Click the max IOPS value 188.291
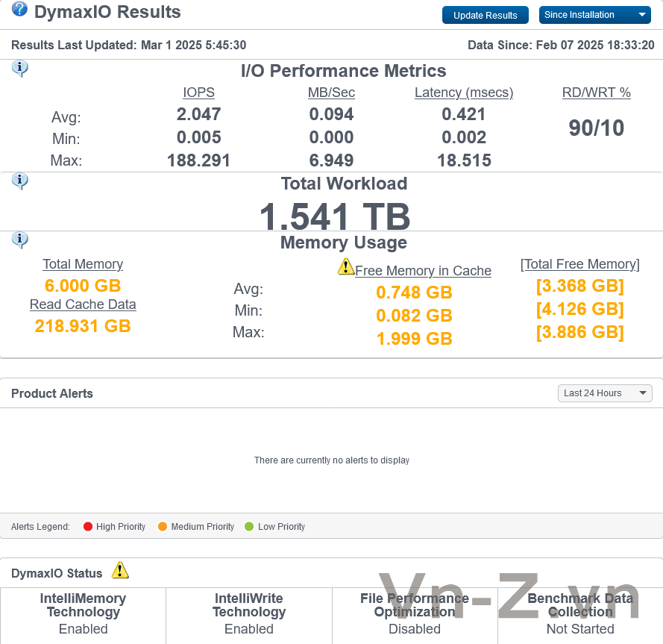Screen dimensions: 663x644 click(198, 160)
